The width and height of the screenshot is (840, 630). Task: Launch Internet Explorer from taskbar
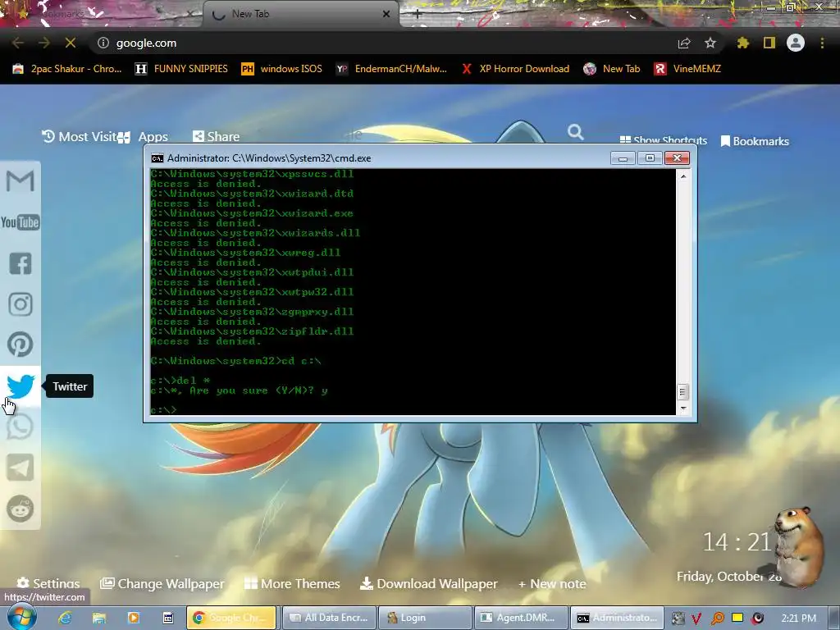pos(65,618)
